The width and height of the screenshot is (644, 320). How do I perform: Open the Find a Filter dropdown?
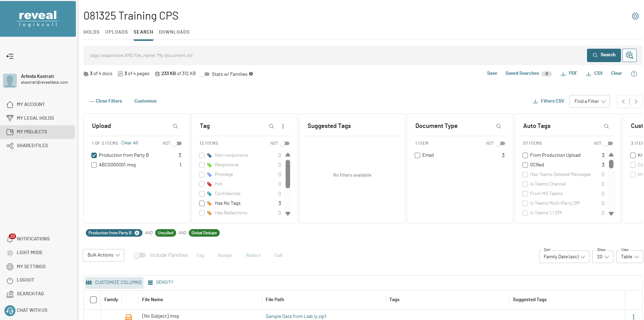coord(589,102)
